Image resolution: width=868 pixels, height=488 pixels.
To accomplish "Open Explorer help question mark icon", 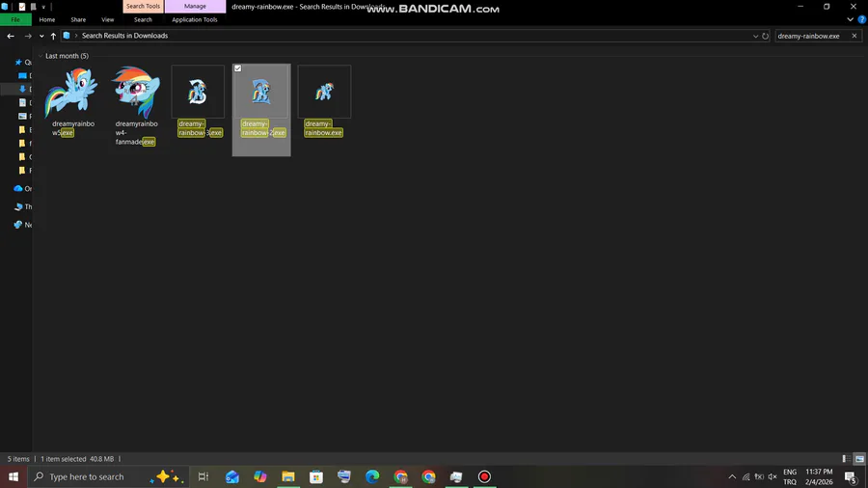I will (x=862, y=19).
